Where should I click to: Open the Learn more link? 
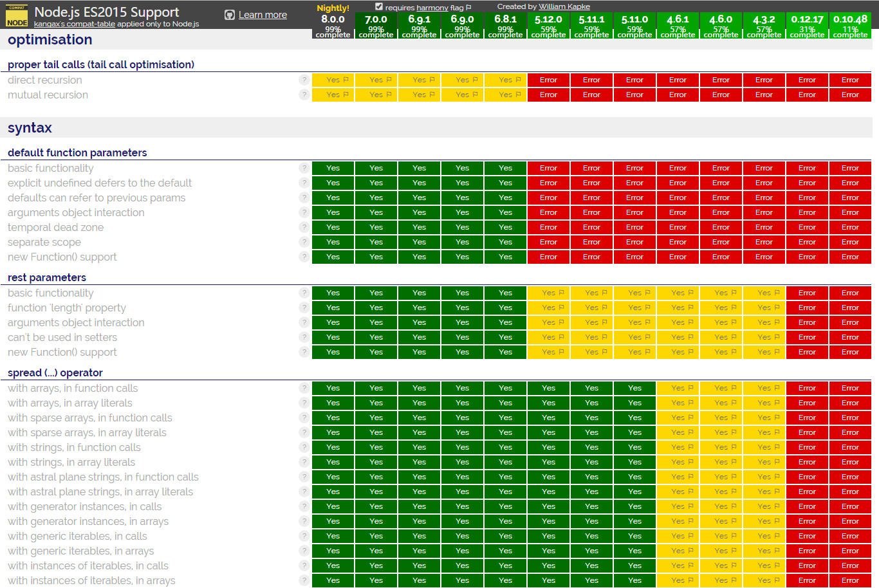pos(263,15)
